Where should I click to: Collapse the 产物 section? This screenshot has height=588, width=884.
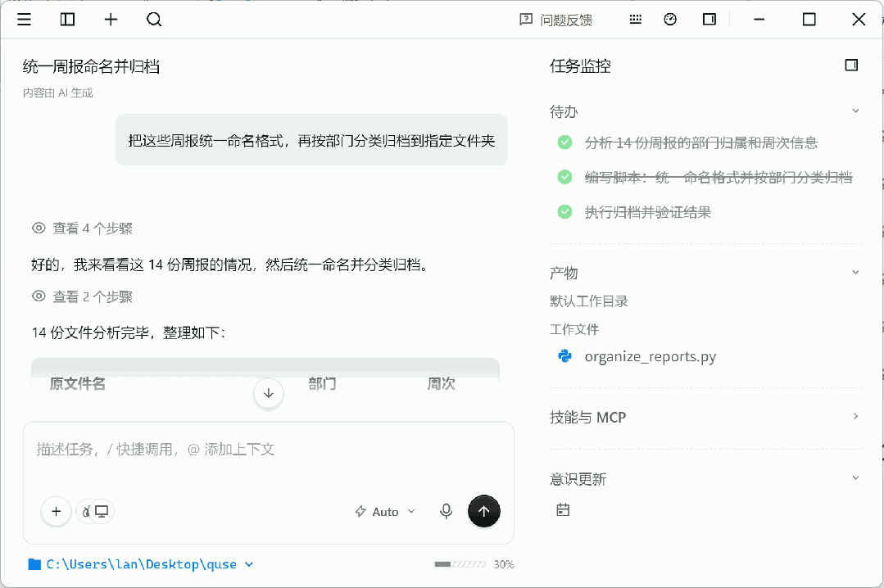[855, 272]
